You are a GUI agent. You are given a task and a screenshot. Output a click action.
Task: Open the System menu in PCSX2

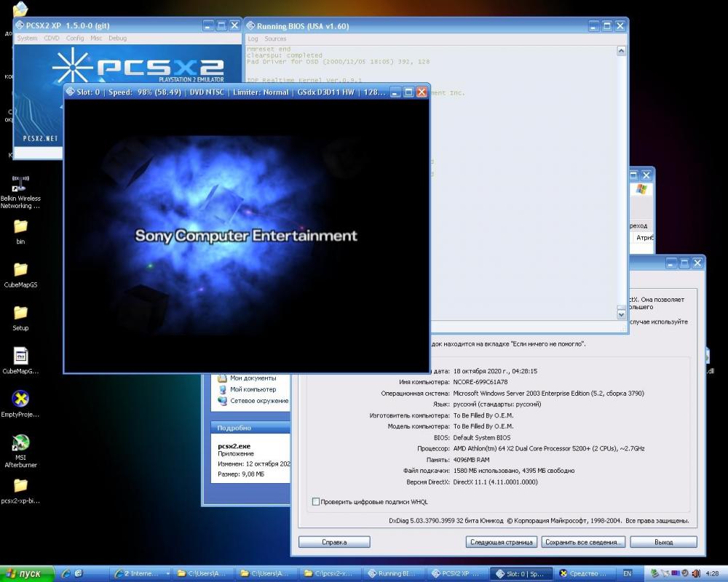click(x=27, y=38)
